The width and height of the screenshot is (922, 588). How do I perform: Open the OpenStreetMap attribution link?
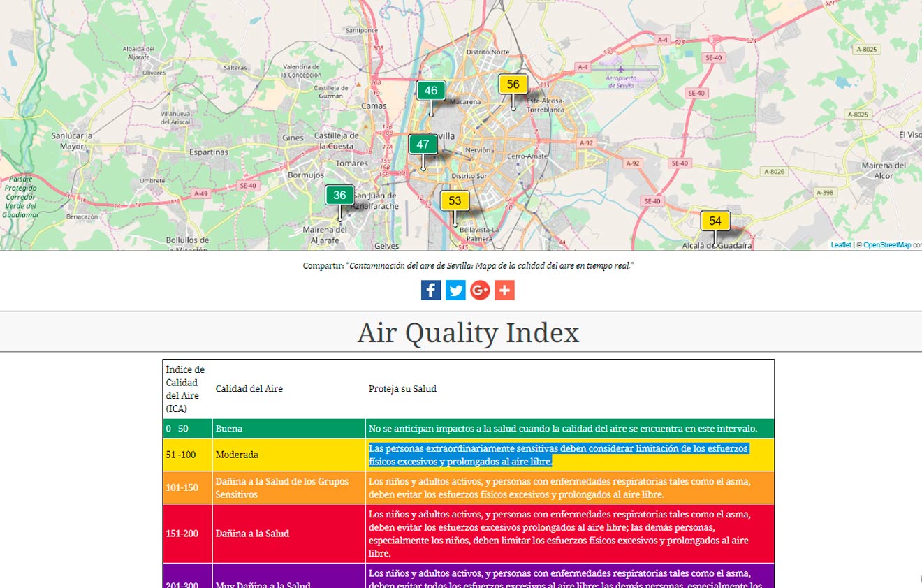pos(886,245)
